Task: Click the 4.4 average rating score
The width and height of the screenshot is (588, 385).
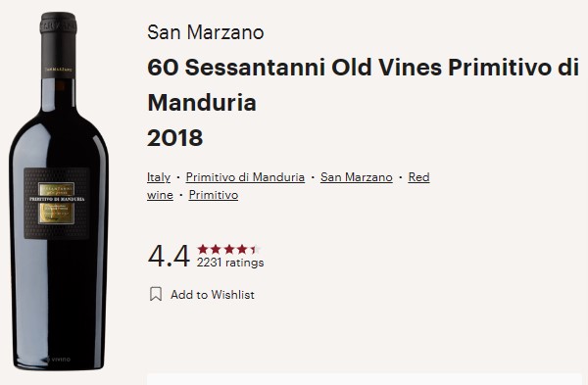Action: [x=169, y=256]
